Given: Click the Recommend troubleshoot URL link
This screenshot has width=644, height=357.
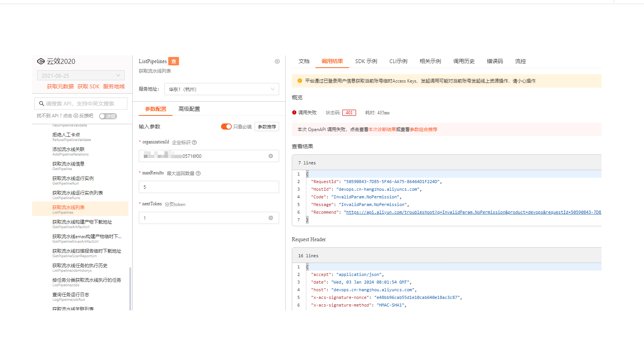Looking at the screenshot, I should pos(473,212).
